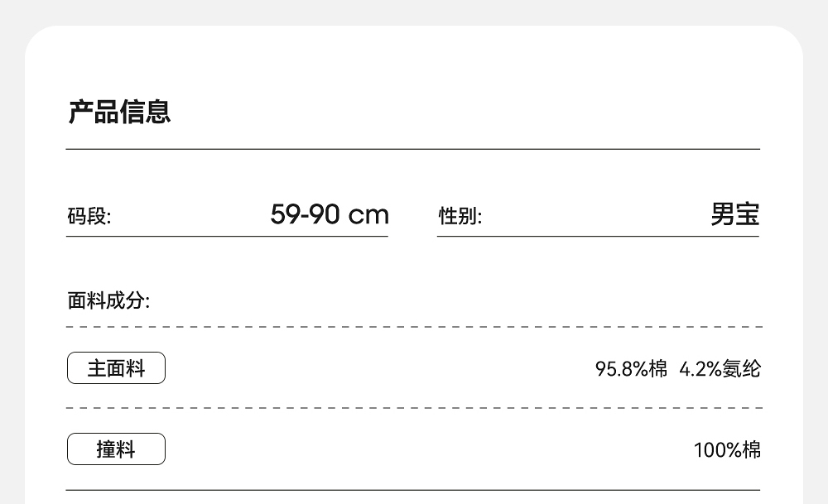The height and width of the screenshot is (504, 828).
Task: Click the underline beneath the 性别 field
Action: 598,237
